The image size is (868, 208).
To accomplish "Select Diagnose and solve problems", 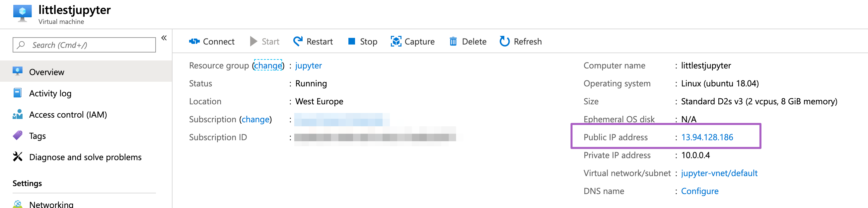I will (x=85, y=157).
